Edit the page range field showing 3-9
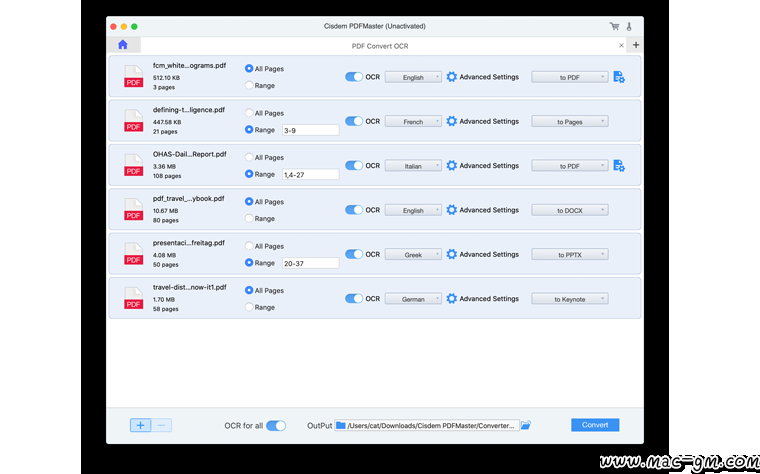This screenshot has height=474, width=760. (311, 130)
